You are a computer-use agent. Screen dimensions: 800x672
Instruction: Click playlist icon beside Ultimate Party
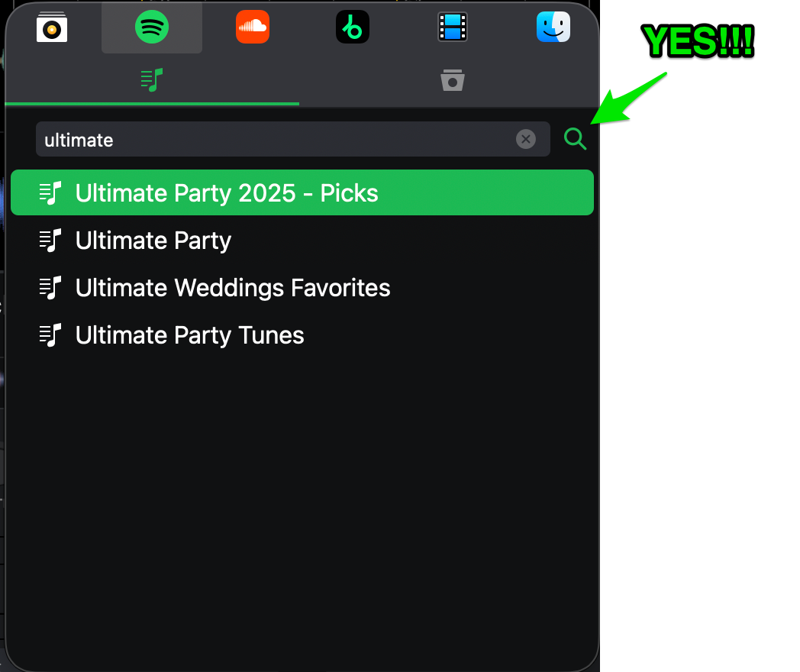point(50,241)
